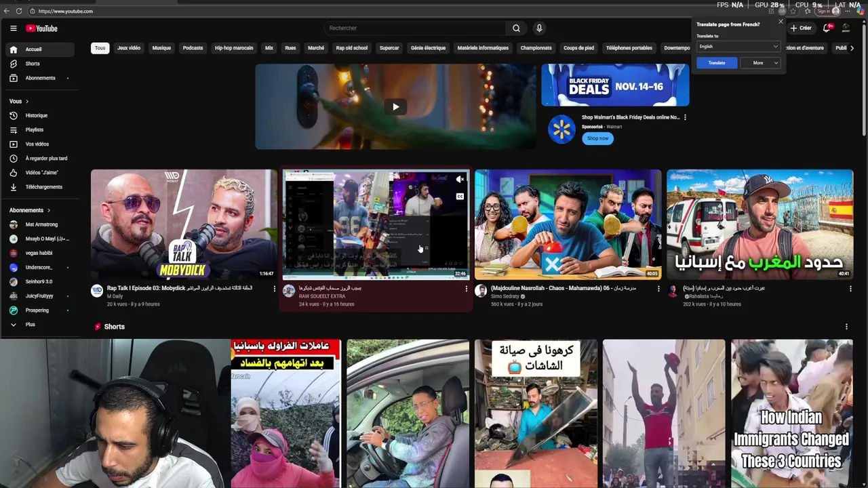Close the translate page popup
This screenshot has width=868, height=488.
pyautogui.click(x=781, y=22)
